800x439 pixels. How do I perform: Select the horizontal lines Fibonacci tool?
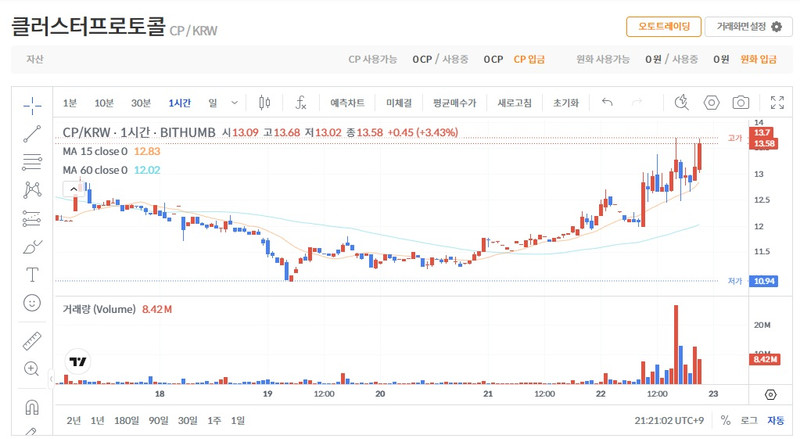pos(32,162)
